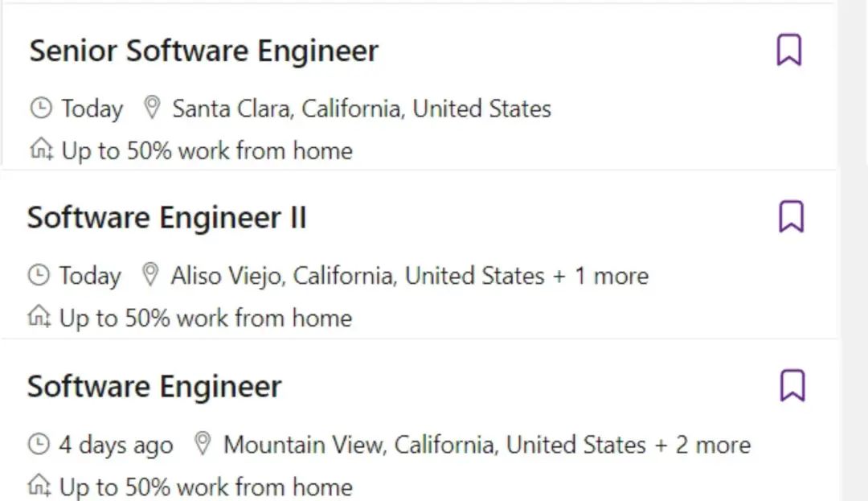Bookmark the Senior Software Engineer job
868x501 pixels.
tap(789, 51)
